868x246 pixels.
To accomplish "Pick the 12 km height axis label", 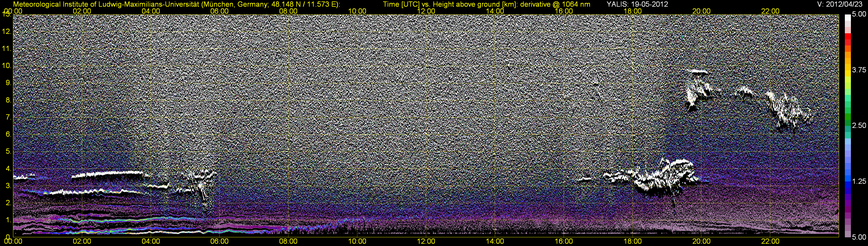I will 6,32.
